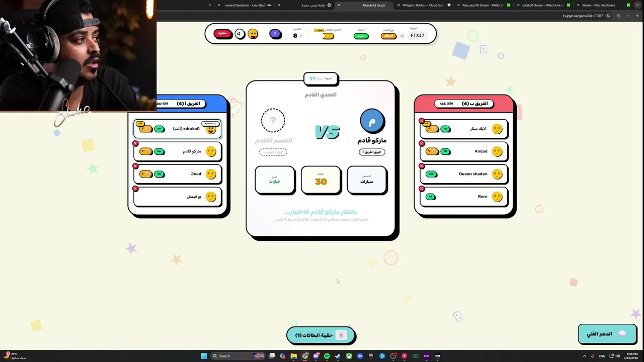
Task: Click Jood's smiley avatar
Action: click(x=211, y=174)
